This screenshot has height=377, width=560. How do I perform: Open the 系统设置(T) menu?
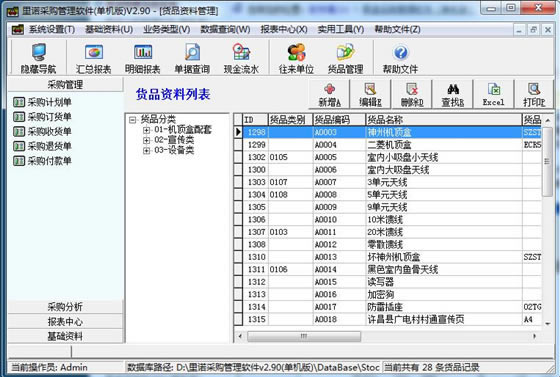(x=52, y=29)
